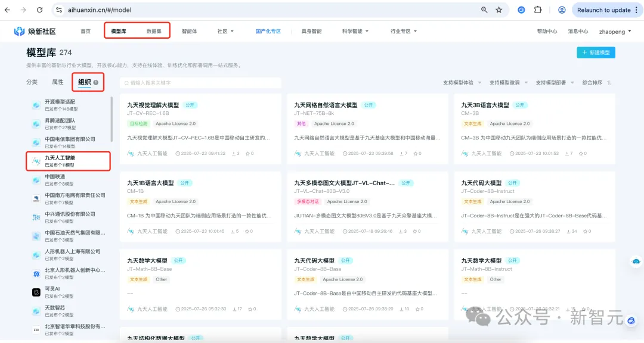The width and height of the screenshot is (644, 343).
Task: Switch to the 组织 filter tab
Action: [85, 82]
